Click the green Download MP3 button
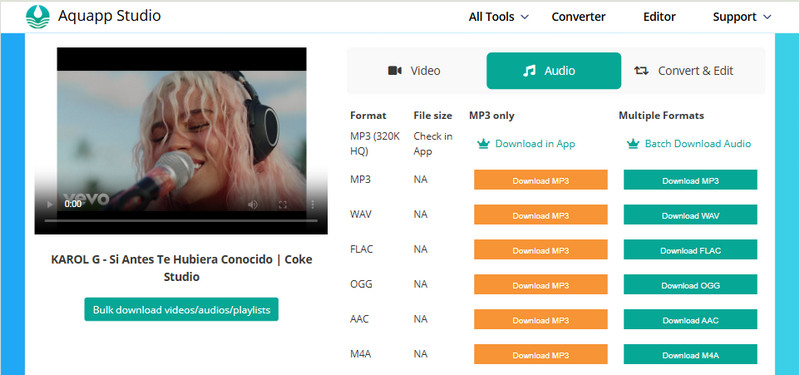 pyautogui.click(x=690, y=180)
